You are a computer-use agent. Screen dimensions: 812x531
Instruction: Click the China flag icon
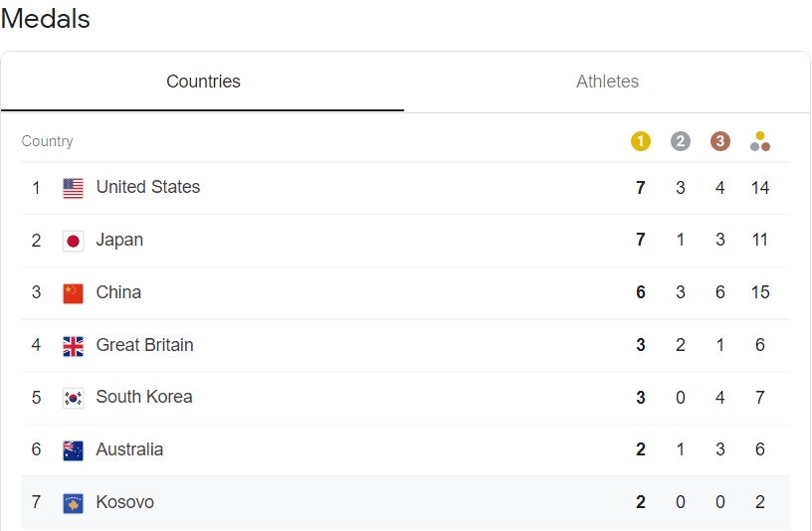[x=73, y=293]
